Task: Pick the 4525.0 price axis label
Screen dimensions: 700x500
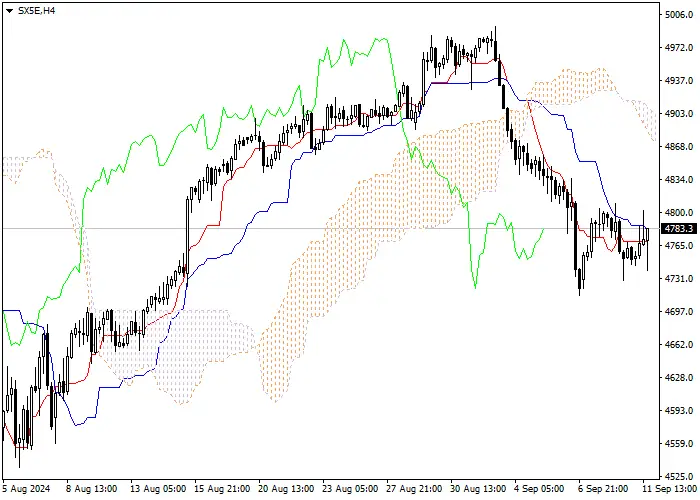Action: [x=679, y=477]
